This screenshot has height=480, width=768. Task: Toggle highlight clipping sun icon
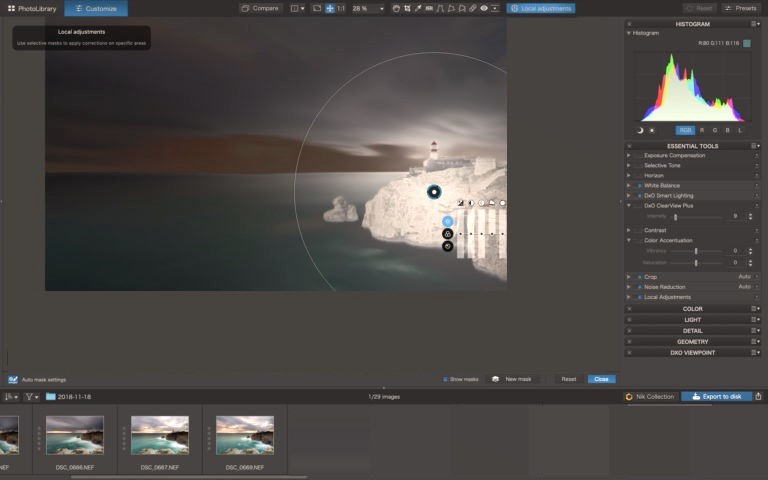(652, 130)
